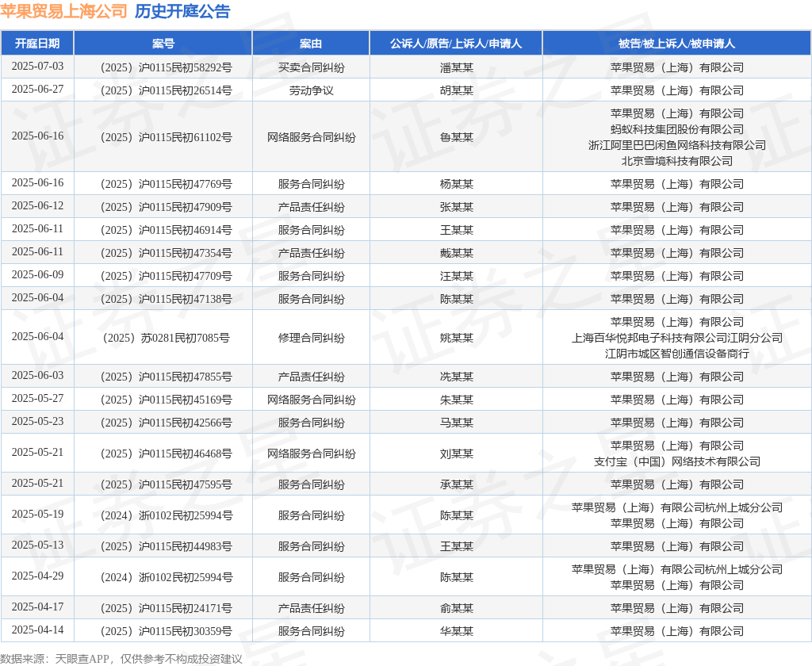
Task: Select the 开庭日期 column header
Action: (x=37, y=44)
